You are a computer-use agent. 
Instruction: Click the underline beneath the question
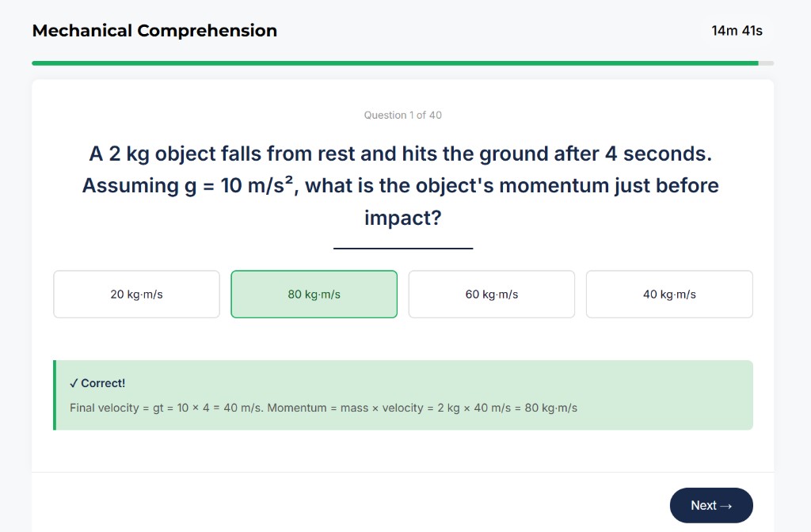403,247
